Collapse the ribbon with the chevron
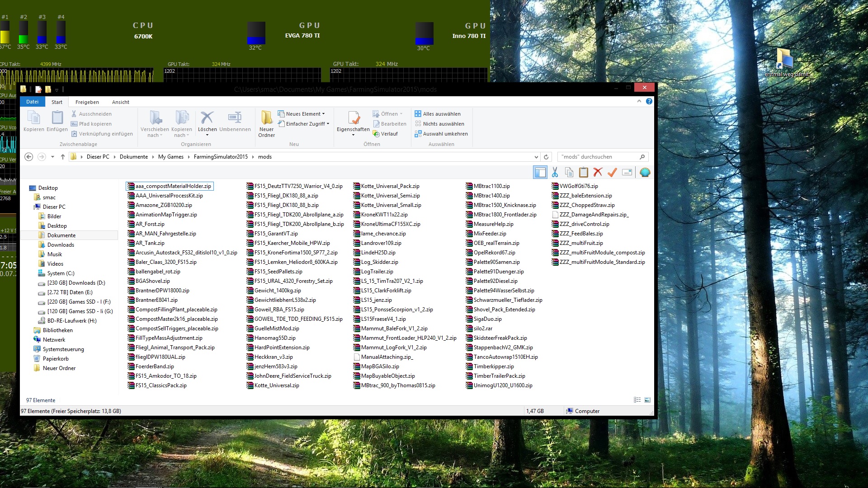This screenshot has height=488, width=868. (639, 101)
